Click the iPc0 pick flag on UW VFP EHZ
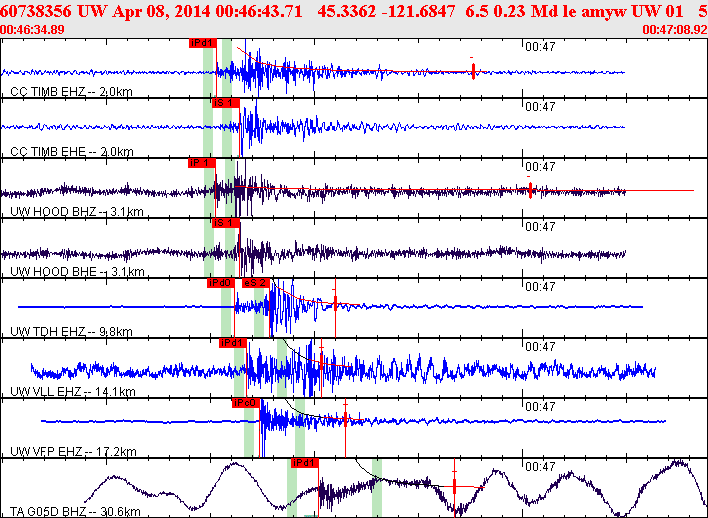Viewport: 708px width, 518px height. coord(246,403)
